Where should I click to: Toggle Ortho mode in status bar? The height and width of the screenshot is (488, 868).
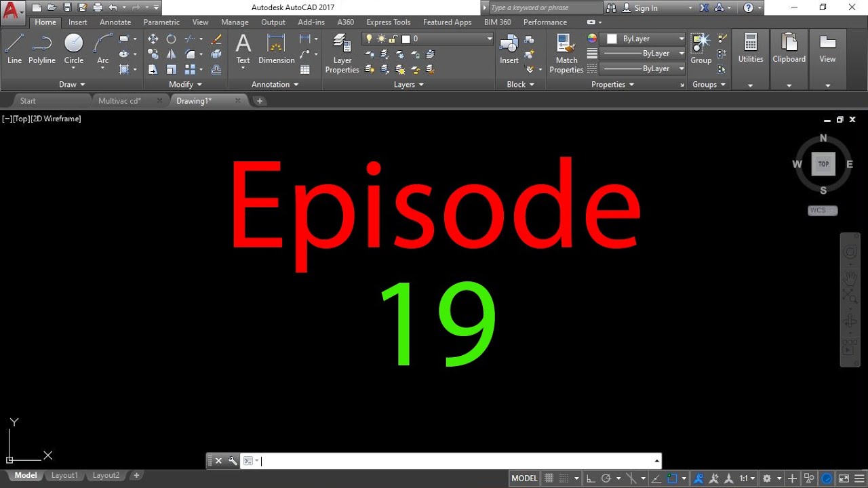coord(591,479)
